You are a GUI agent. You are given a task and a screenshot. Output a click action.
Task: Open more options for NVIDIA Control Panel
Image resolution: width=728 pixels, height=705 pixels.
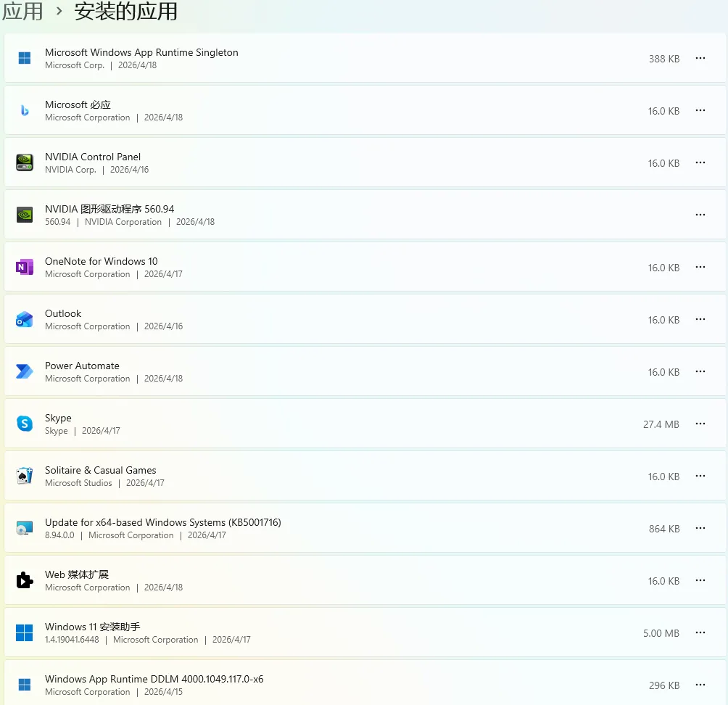coord(700,162)
